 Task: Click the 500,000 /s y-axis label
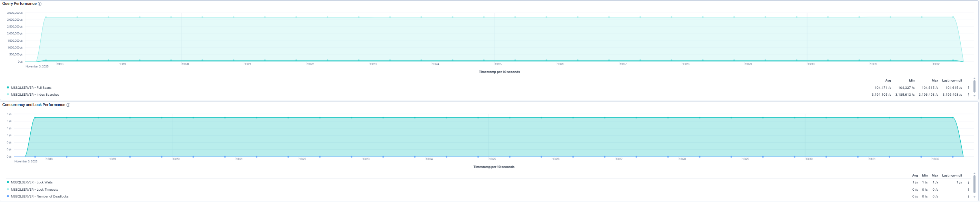click(x=16, y=54)
